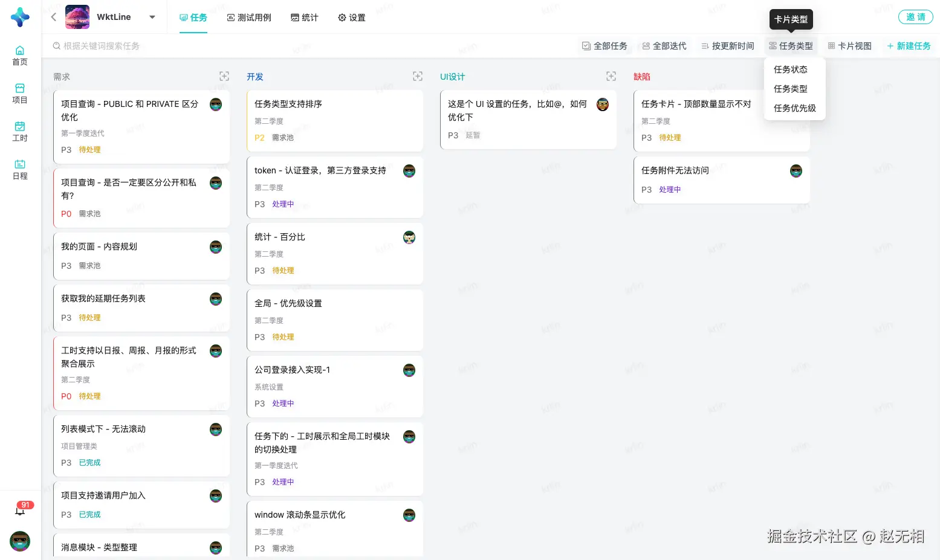
Task: Switch to the 测试用例 tab
Action: 249,18
